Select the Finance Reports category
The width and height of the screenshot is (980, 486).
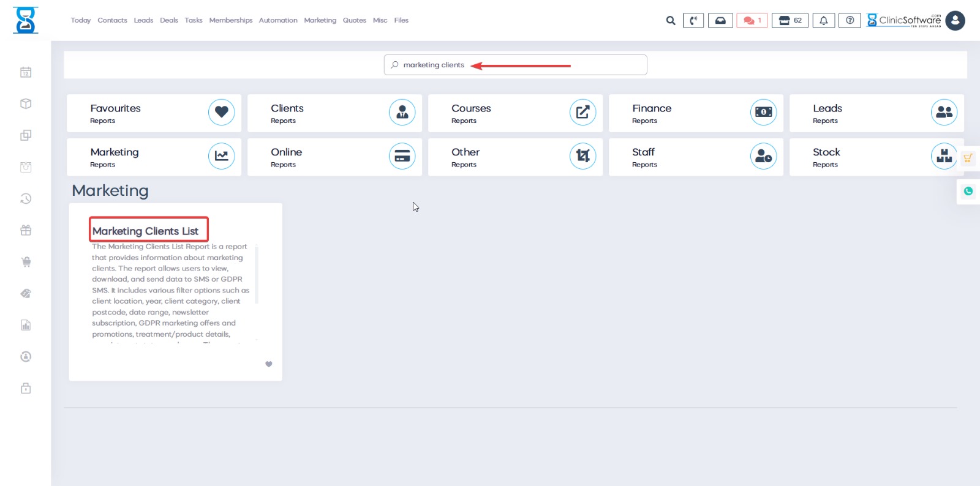click(695, 113)
